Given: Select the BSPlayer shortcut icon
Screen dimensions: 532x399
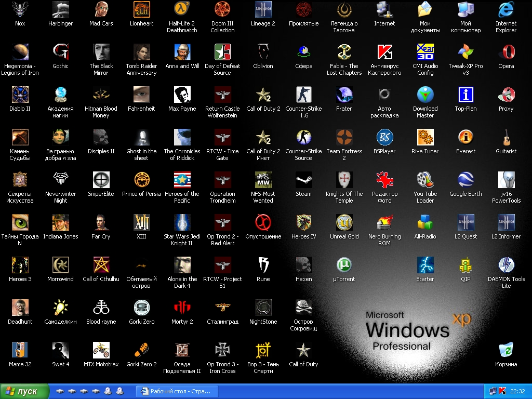Looking at the screenshot, I should 384,138.
